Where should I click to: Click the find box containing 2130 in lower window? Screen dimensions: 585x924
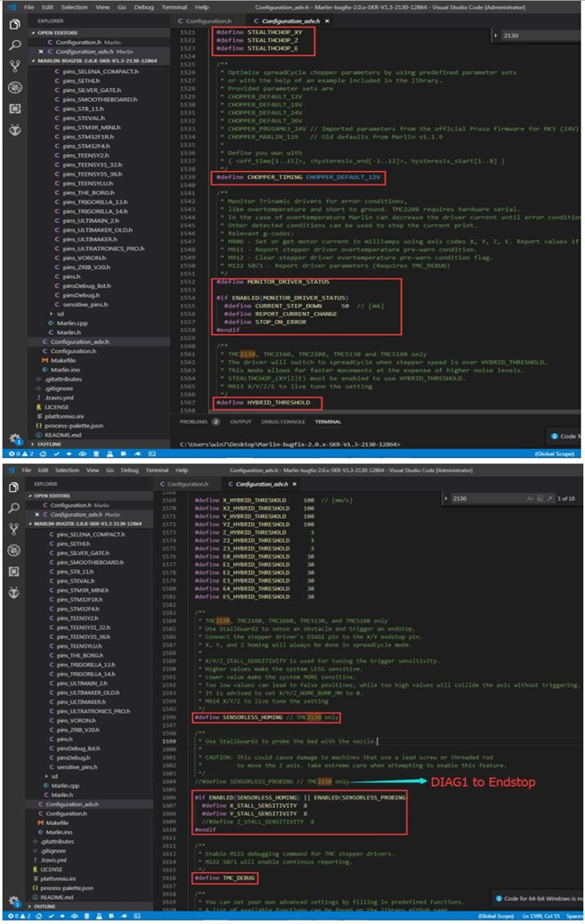coord(490,500)
